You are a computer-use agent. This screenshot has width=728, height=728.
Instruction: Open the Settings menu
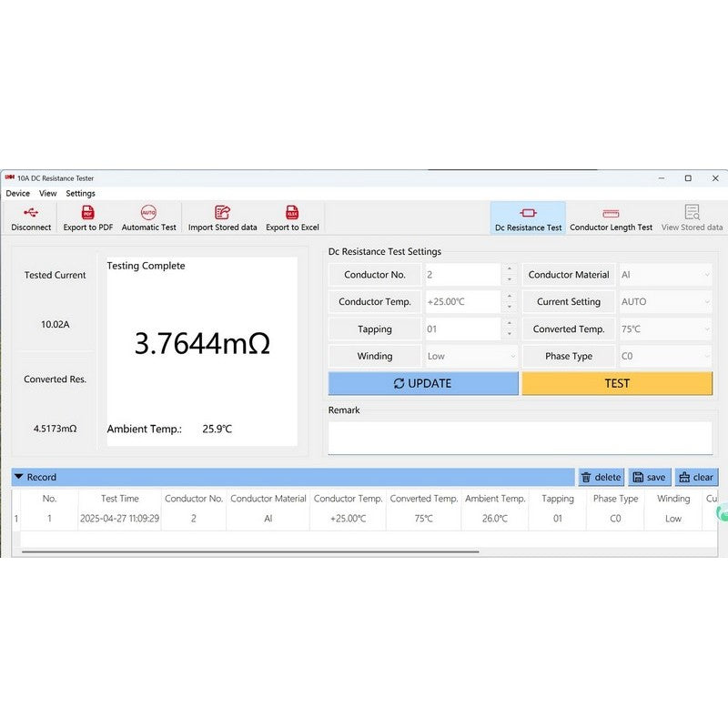point(80,193)
